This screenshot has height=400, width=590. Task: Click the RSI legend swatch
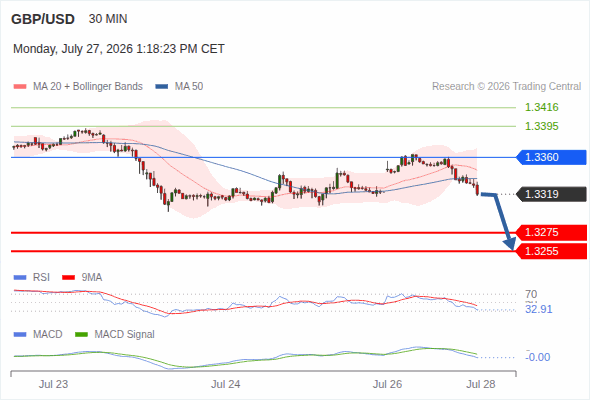pos(20,278)
